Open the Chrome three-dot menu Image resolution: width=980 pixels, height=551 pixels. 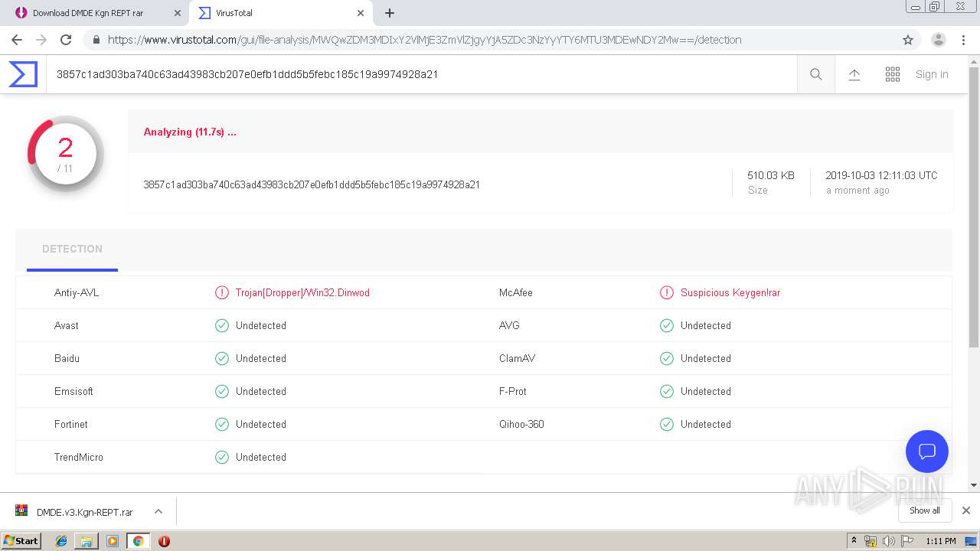coord(963,40)
